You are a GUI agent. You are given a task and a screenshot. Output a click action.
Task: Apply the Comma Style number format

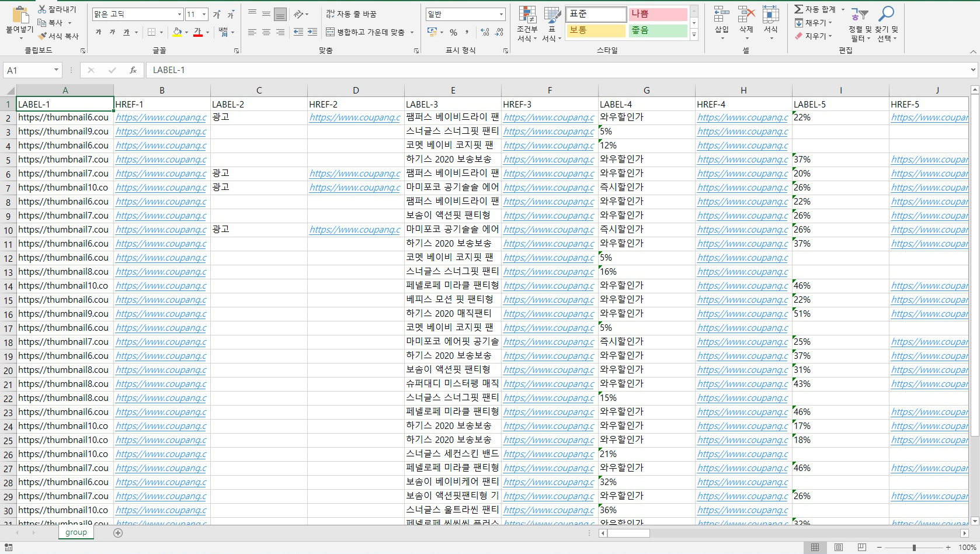(x=468, y=32)
